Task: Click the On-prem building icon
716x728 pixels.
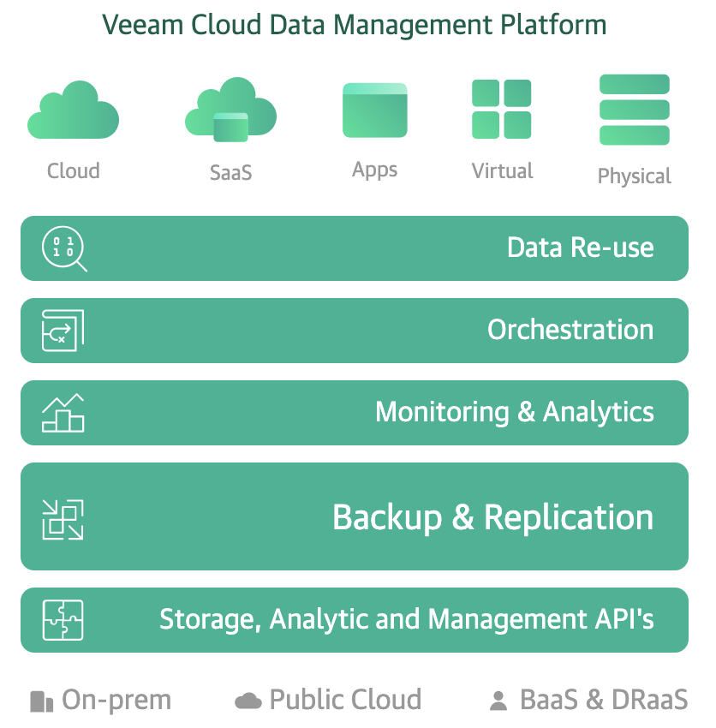Action: 41,701
